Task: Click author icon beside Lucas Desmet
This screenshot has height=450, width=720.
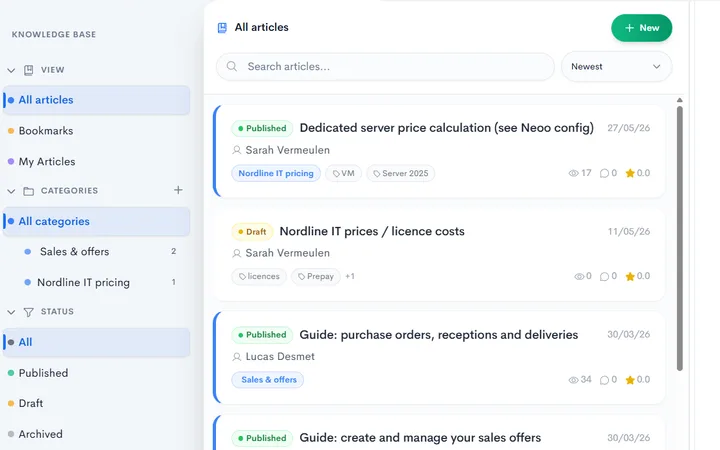Action: point(237,357)
